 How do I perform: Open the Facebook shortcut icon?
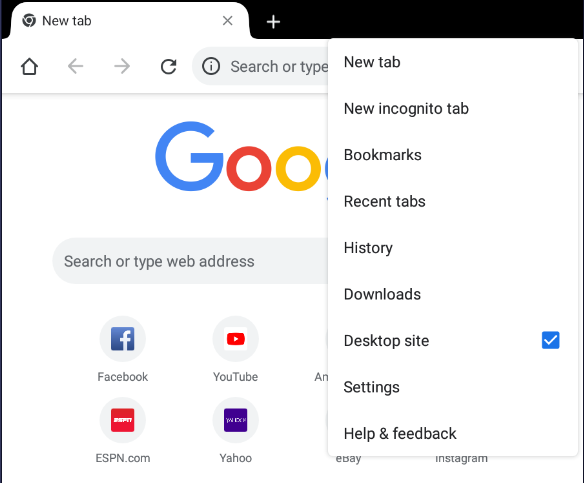tap(123, 339)
